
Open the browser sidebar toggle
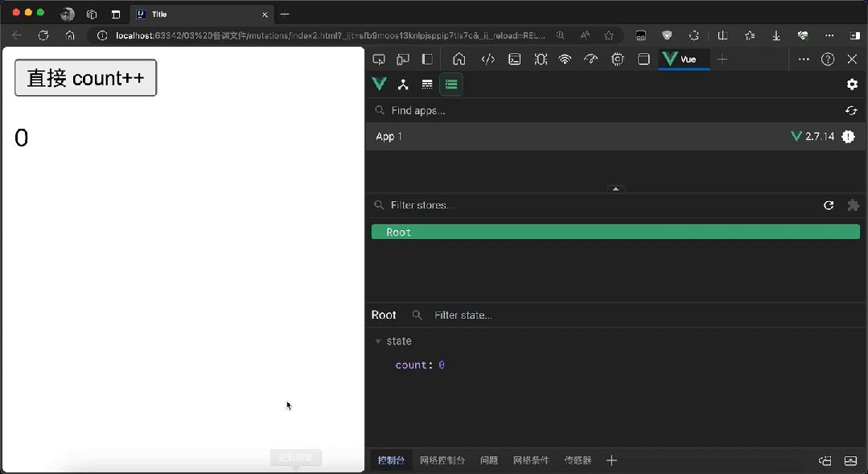[x=855, y=35]
